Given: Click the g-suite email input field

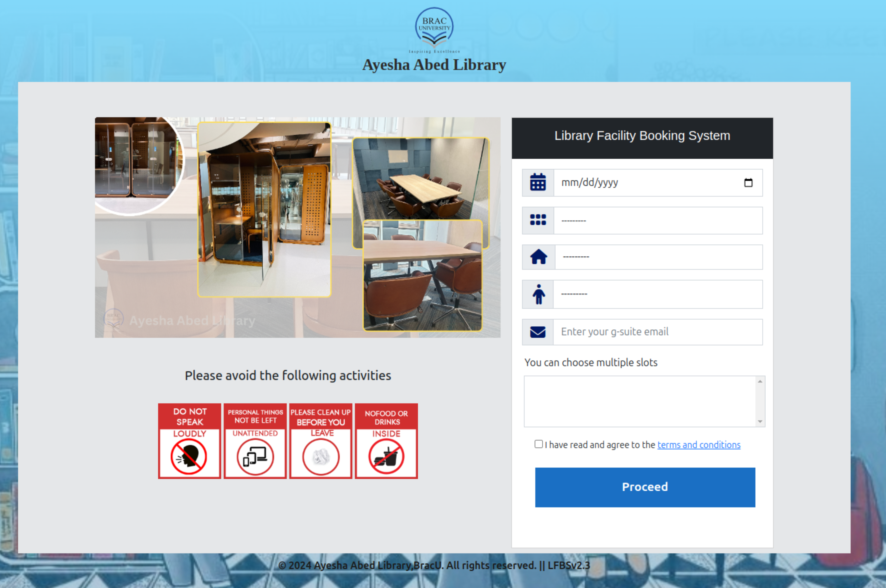Looking at the screenshot, I should (658, 332).
